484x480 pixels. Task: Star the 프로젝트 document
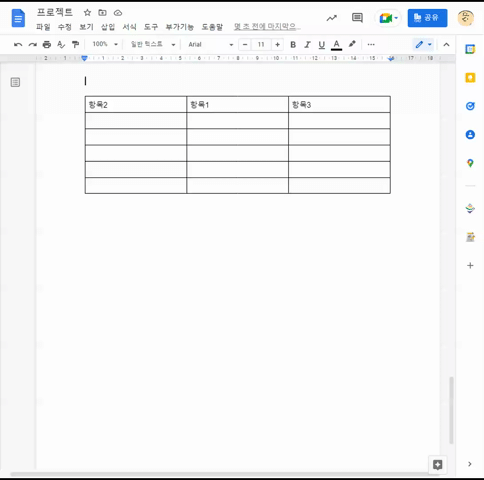pyautogui.click(x=87, y=13)
